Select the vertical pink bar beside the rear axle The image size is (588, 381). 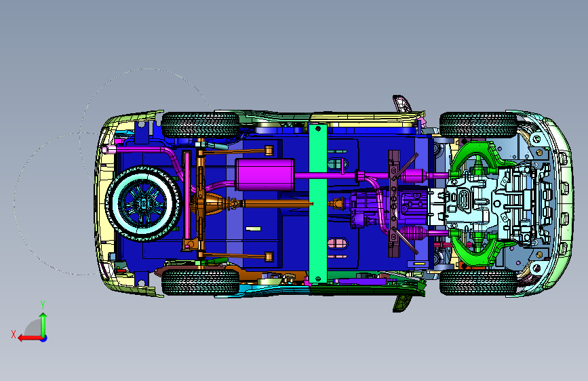click(x=187, y=195)
